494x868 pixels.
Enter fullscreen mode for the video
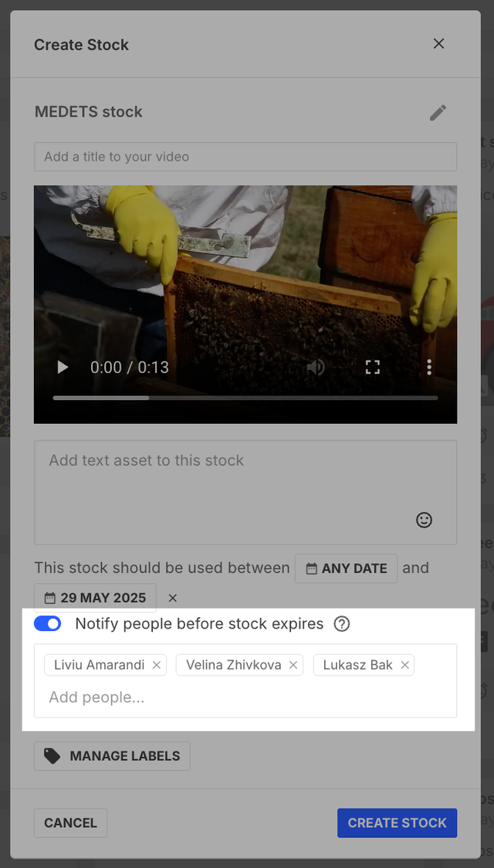tap(373, 367)
